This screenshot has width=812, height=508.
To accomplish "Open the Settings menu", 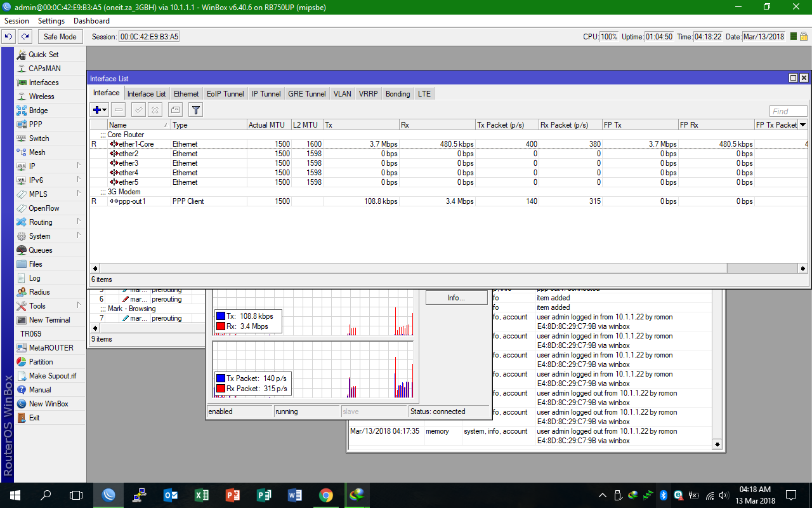I will click(x=51, y=21).
